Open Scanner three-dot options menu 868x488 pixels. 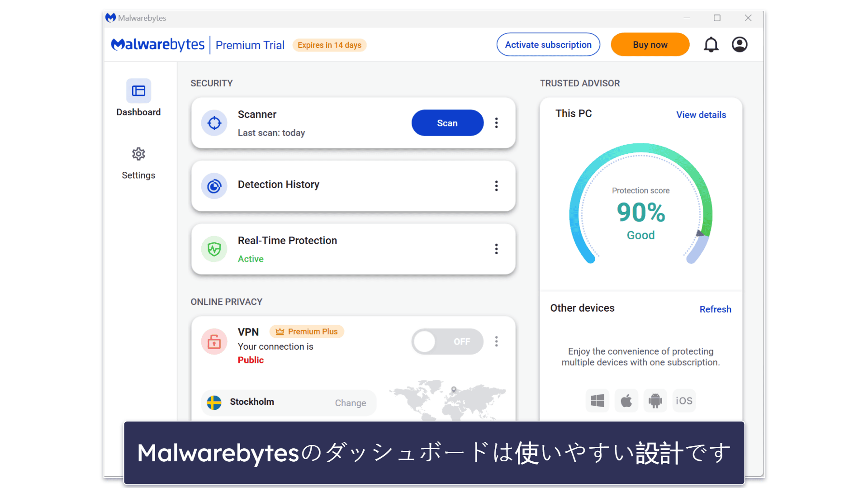point(496,123)
